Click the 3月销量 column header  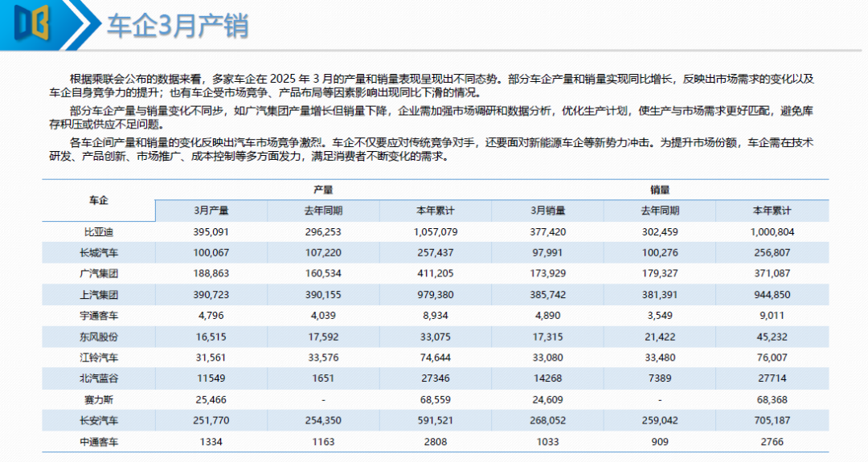(x=548, y=211)
